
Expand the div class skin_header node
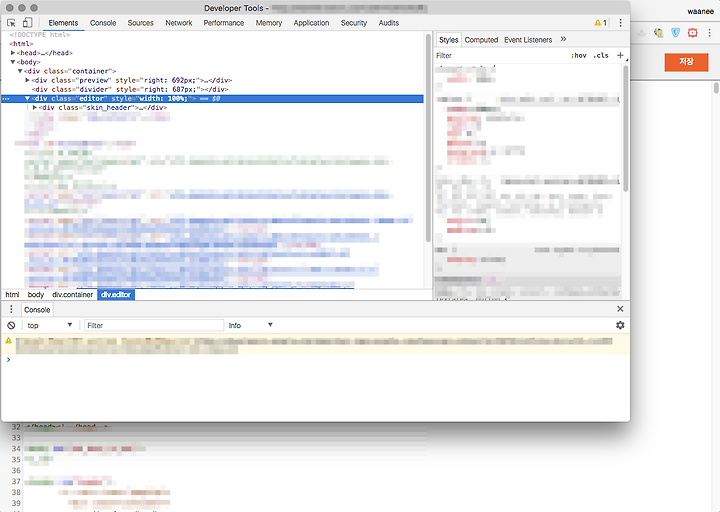point(35,107)
